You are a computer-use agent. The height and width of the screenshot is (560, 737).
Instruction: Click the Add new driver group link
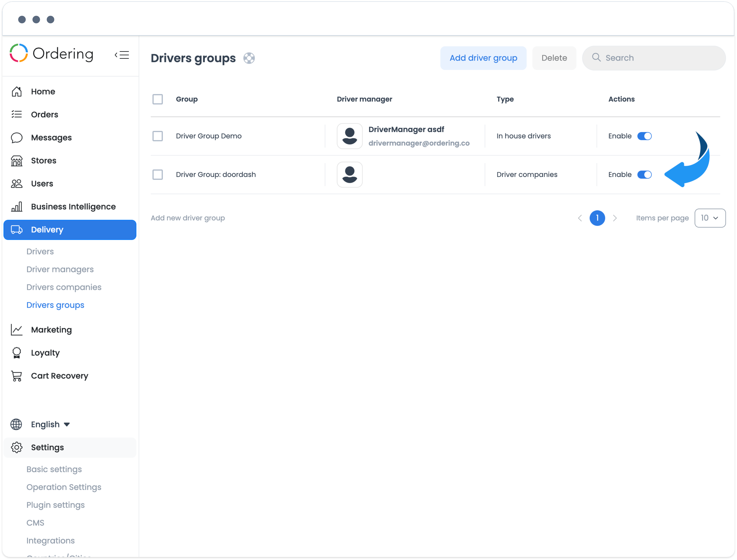[188, 218]
